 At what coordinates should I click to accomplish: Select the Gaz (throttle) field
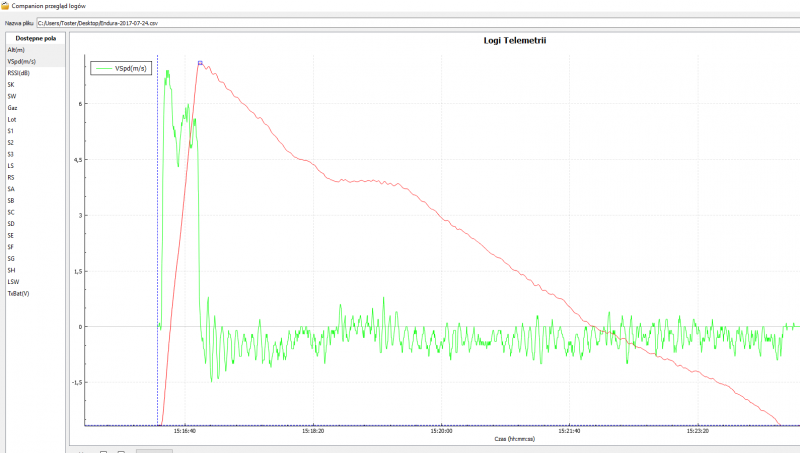12,107
